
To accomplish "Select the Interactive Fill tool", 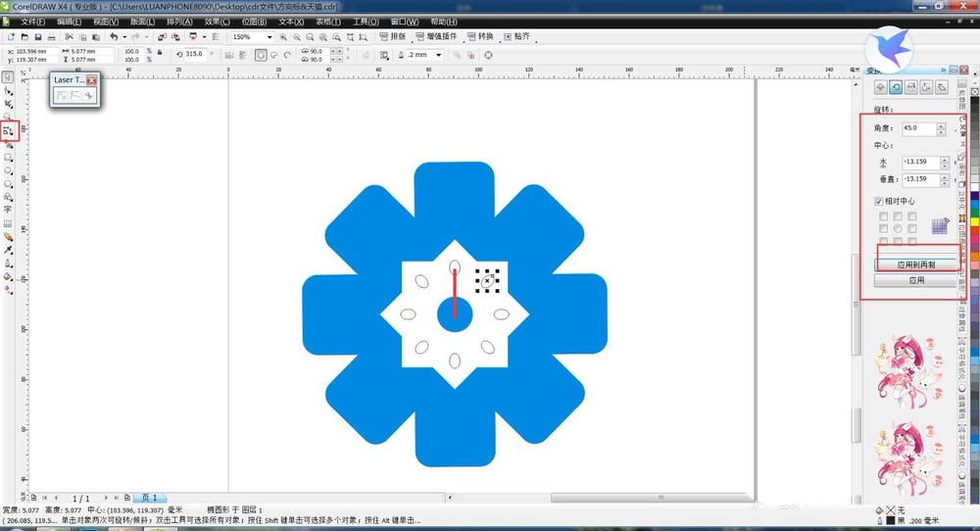I will coord(8,289).
